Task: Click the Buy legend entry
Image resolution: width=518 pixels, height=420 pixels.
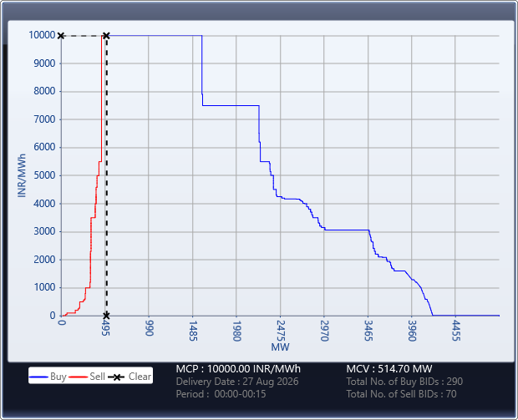Action: (x=48, y=377)
